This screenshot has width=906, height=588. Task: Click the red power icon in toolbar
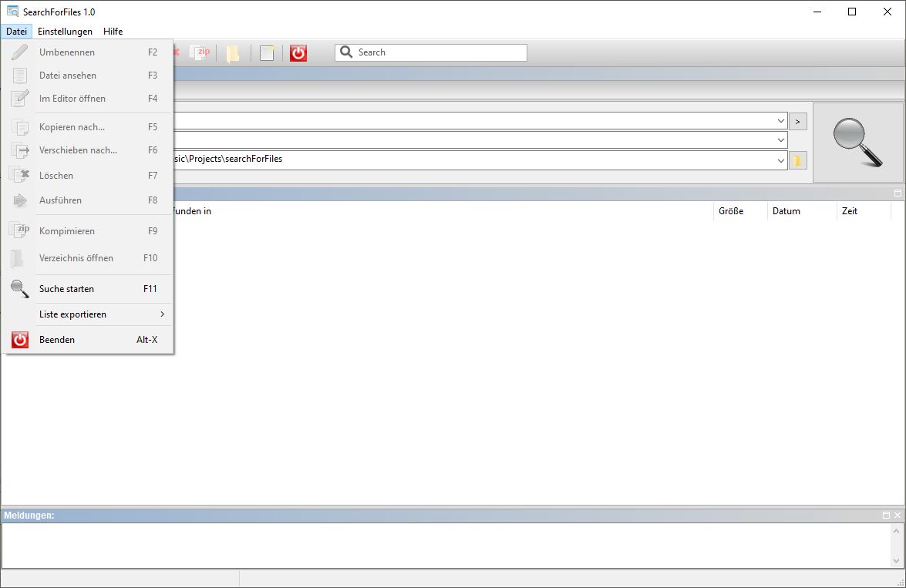click(298, 53)
